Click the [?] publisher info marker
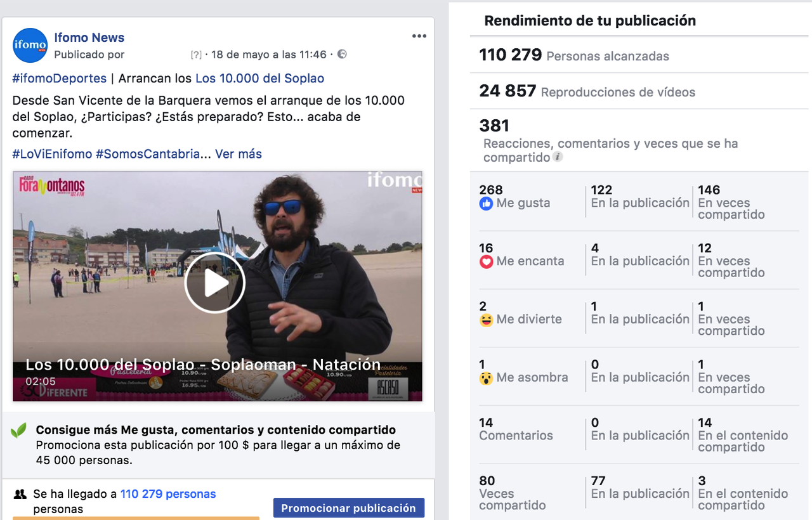This screenshot has height=520, width=812. click(x=196, y=55)
